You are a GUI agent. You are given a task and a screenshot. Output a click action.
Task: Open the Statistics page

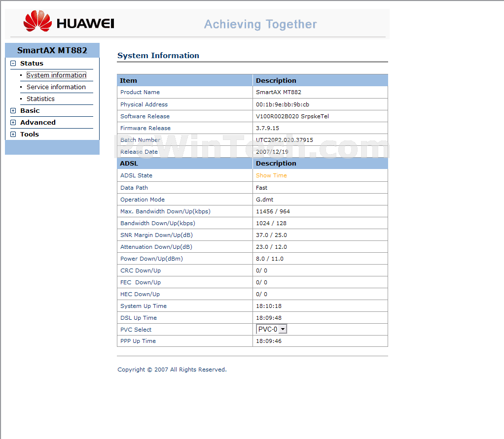40,99
